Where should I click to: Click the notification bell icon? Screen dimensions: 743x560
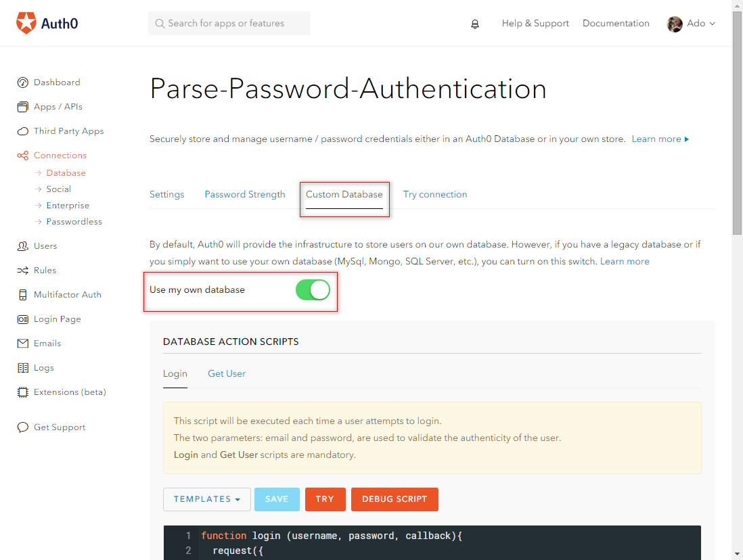(475, 24)
